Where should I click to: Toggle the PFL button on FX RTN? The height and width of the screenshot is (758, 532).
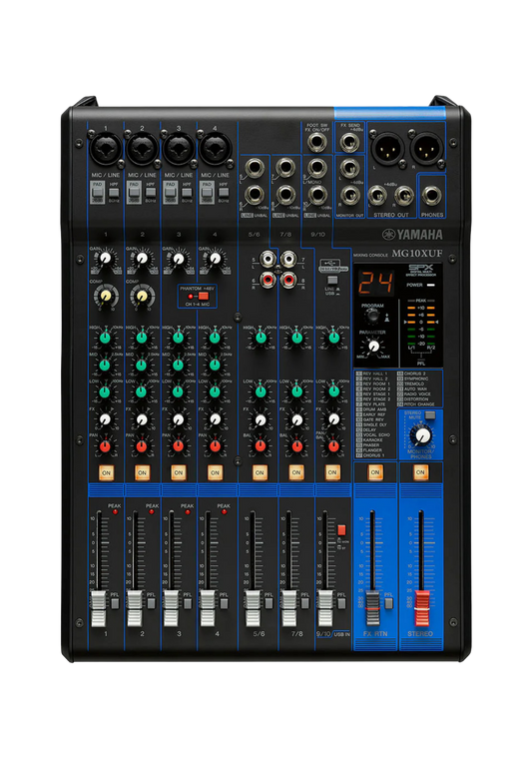[388, 603]
